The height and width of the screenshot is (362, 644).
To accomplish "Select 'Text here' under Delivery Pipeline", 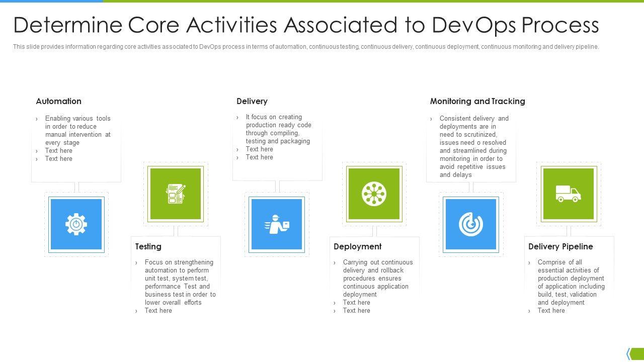I will click(551, 311).
